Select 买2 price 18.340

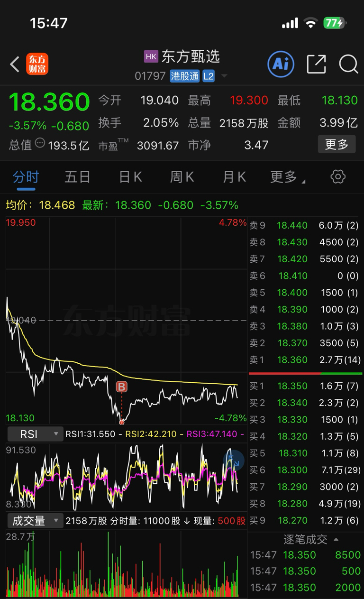click(x=292, y=403)
